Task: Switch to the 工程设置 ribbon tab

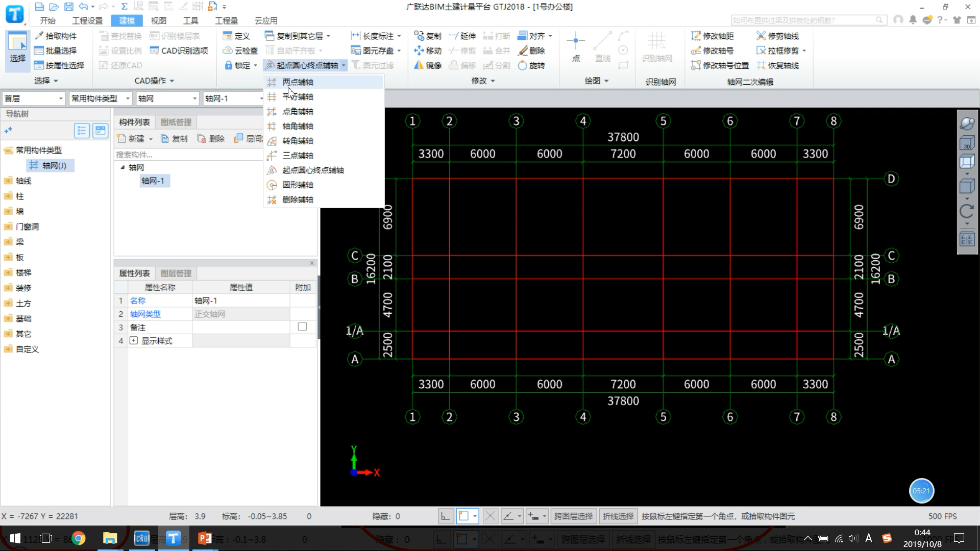Action: pos(87,20)
